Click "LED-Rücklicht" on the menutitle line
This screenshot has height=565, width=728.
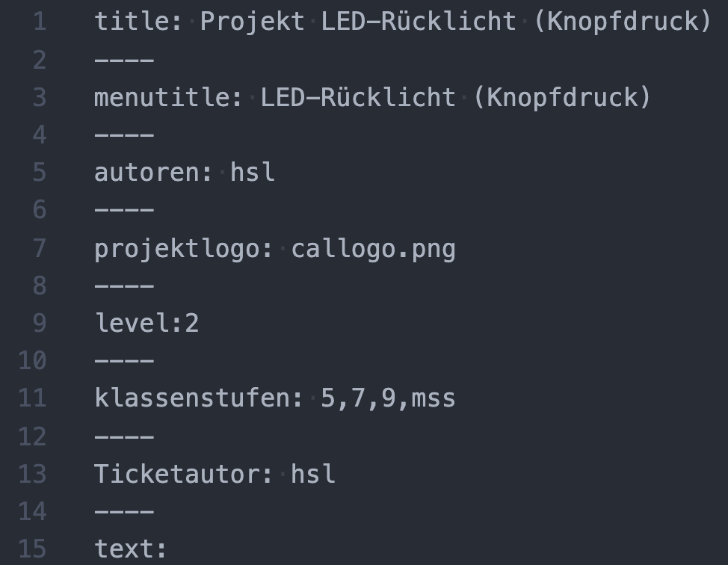pyautogui.click(x=357, y=97)
